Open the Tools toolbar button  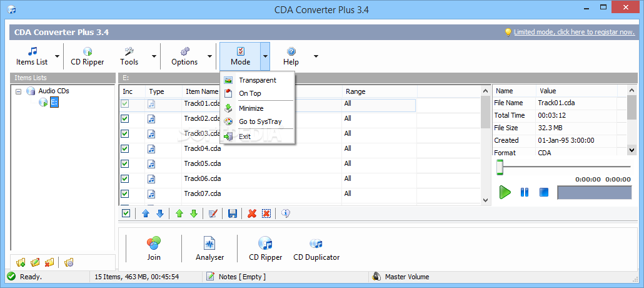[129, 56]
